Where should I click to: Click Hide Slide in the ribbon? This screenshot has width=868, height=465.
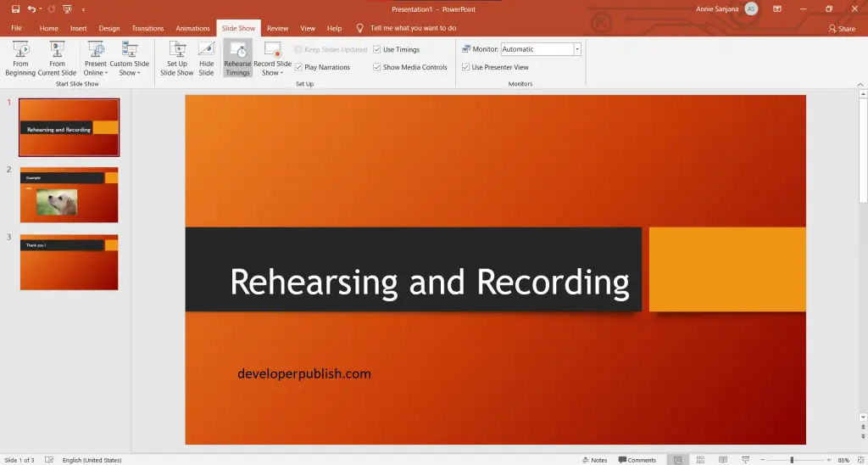(x=207, y=59)
